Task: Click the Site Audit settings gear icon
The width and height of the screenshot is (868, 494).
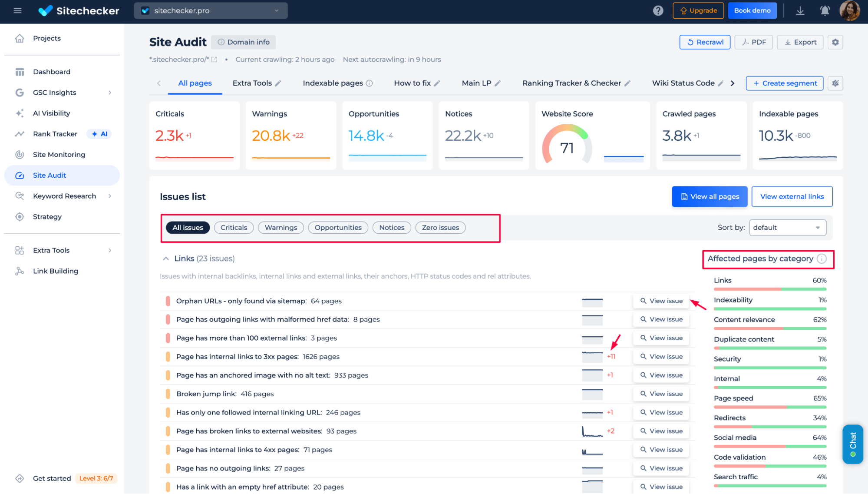Action: (x=835, y=42)
